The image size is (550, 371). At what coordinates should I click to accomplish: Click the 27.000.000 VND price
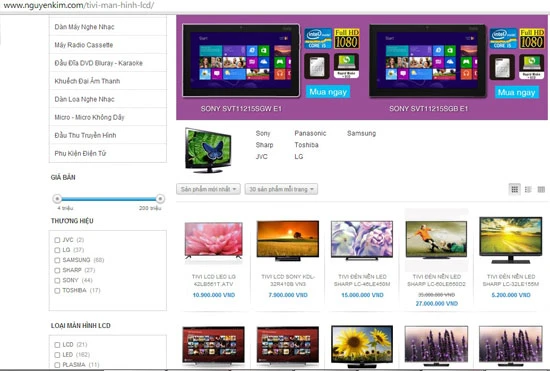[437, 303]
